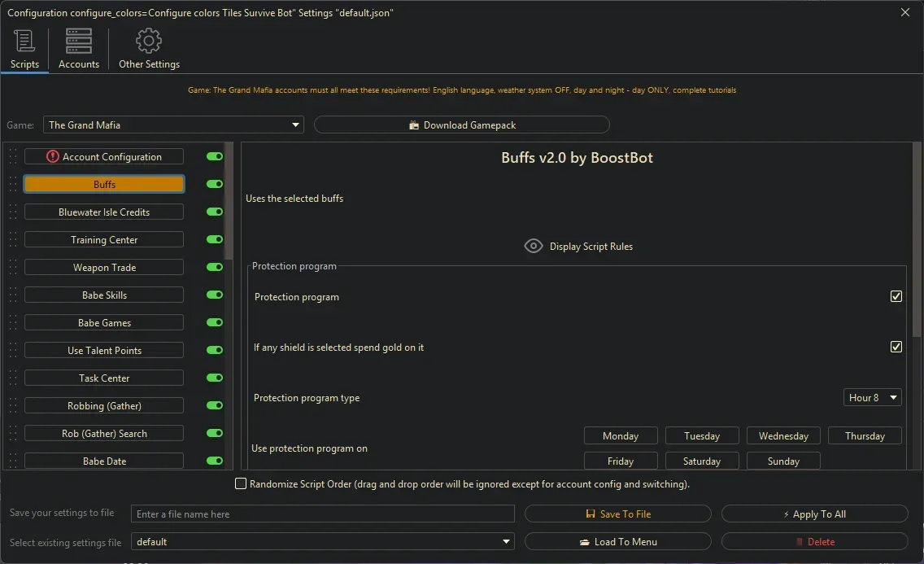
Task: Toggle the Account Configuration switch
Action: pyautogui.click(x=215, y=156)
